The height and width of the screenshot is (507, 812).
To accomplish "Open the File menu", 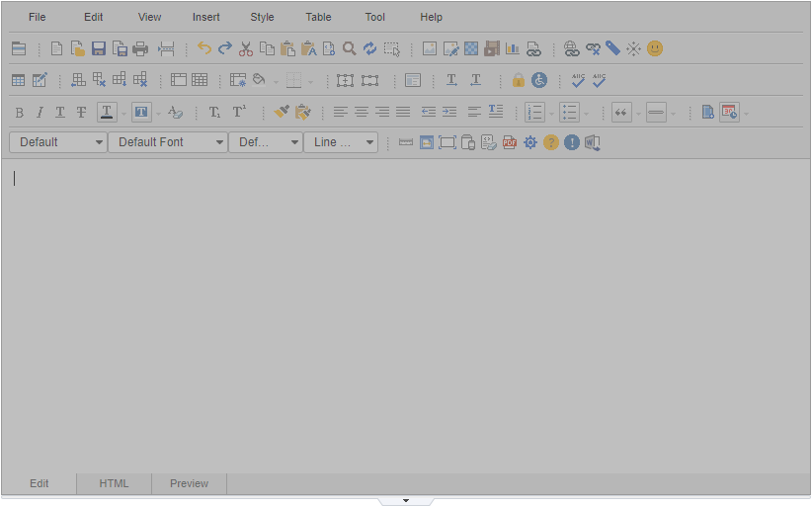I will tap(38, 17).
